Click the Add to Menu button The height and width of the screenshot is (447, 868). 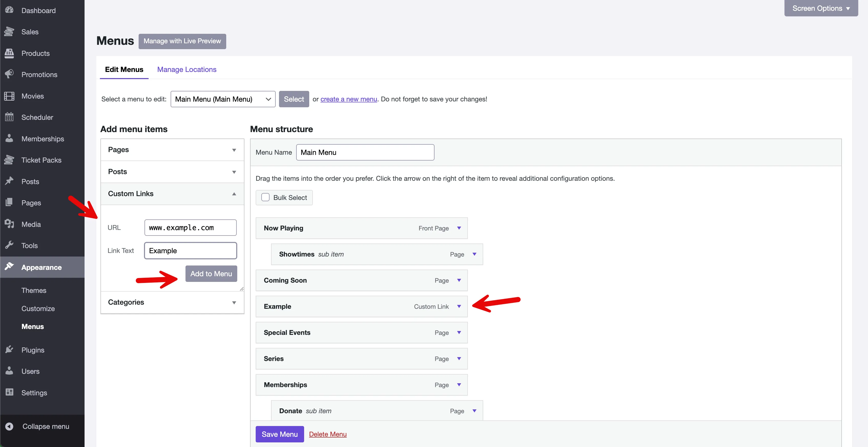(211, 274)
